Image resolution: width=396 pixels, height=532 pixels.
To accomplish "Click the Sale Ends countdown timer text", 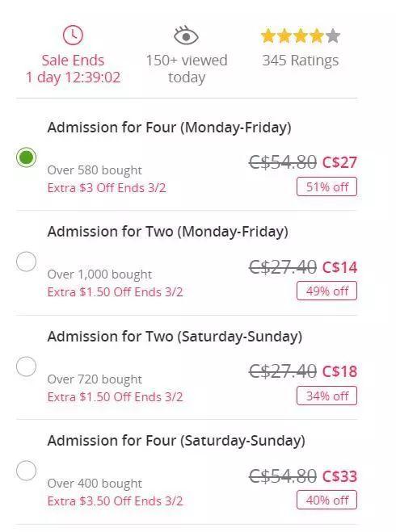I will tap(73, 69).
